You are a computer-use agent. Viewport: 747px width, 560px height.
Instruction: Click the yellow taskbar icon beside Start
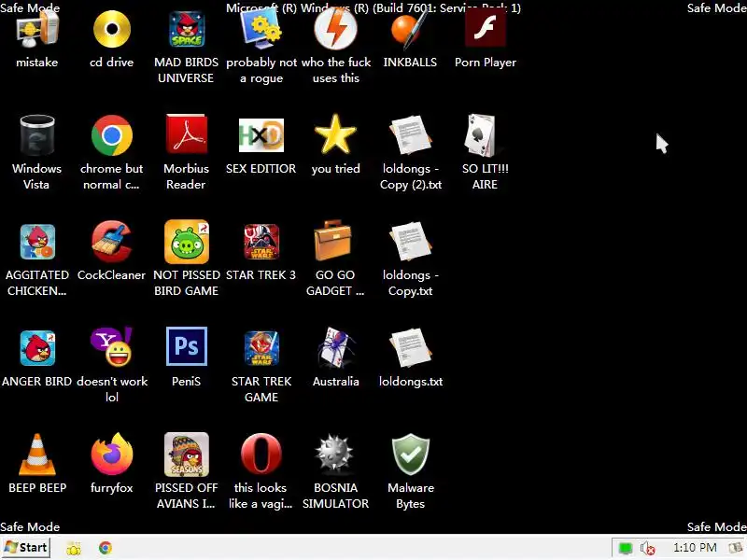coord(74,549)
